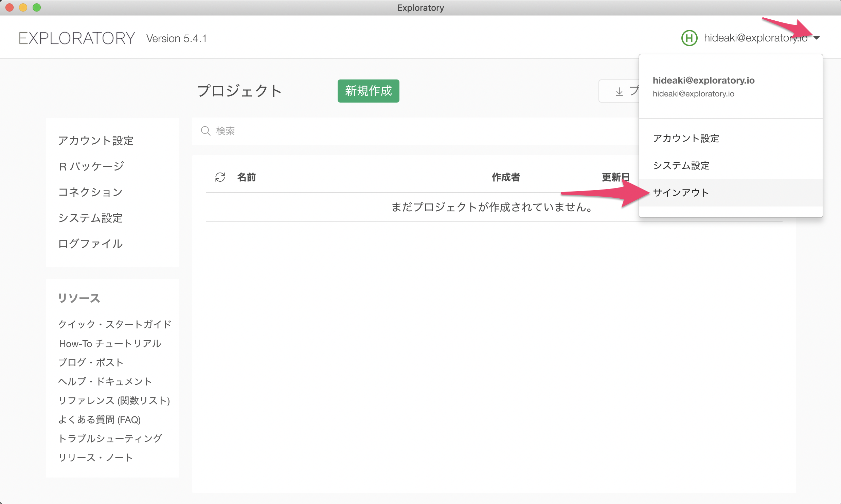
Task: Sort by the 名前 column header
Action: coord(247,177)
